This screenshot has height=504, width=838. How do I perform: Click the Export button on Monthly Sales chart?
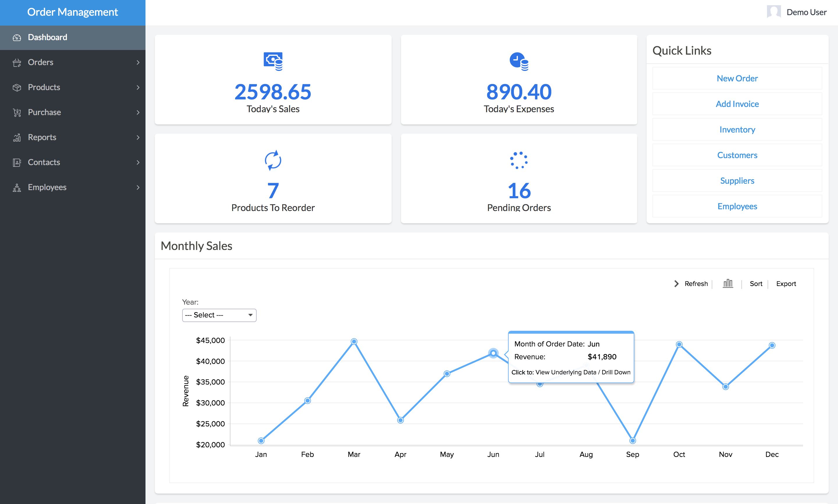pyautogui.click(x=786, y=283)
